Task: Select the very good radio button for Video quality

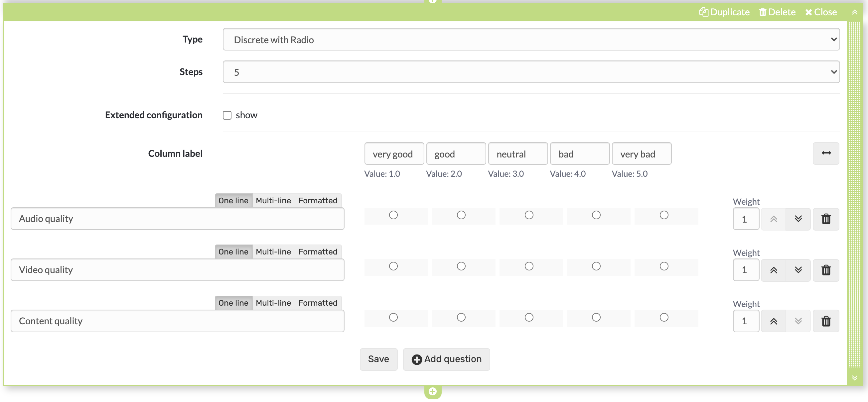Action: (x=393, y=266)
